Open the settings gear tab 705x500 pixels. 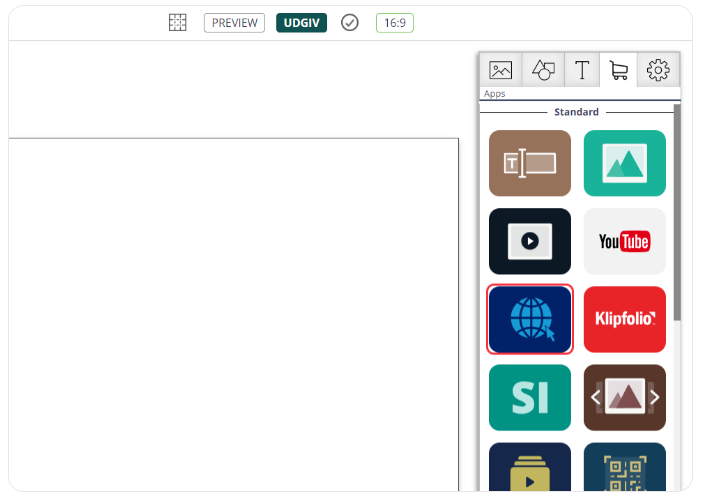[x=658, y=70]
